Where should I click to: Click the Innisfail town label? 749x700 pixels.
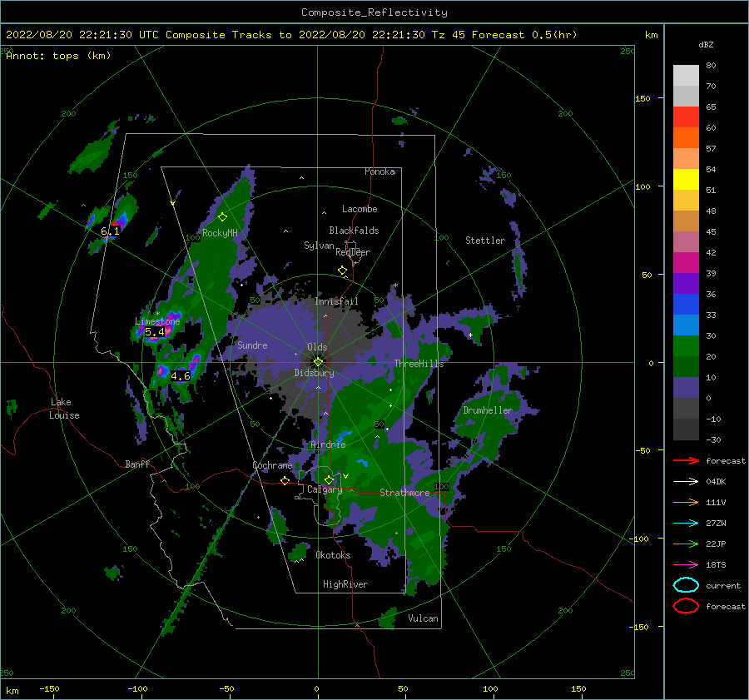coord(336,301)
